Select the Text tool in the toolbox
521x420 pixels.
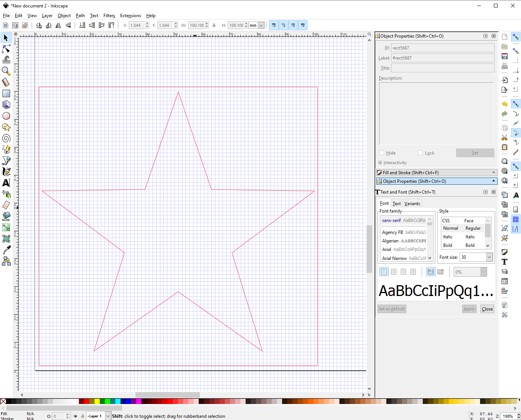(x=6, y=183)
